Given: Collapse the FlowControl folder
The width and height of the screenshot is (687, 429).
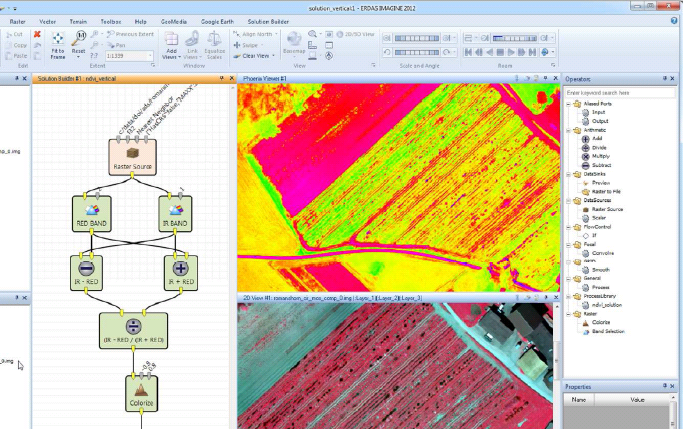Looking at the screenshot, I should tap(569, 227).
